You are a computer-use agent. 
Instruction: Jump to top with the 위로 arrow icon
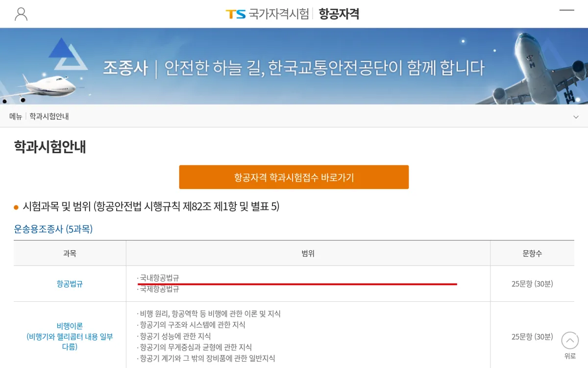(570, 341)
